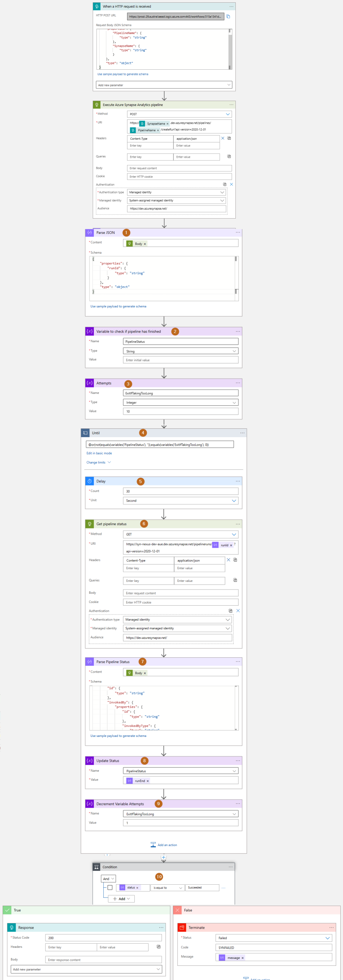
Task: Open Add new parameter dropdown in HTTP trigger
Action: [x=164, y=85]
